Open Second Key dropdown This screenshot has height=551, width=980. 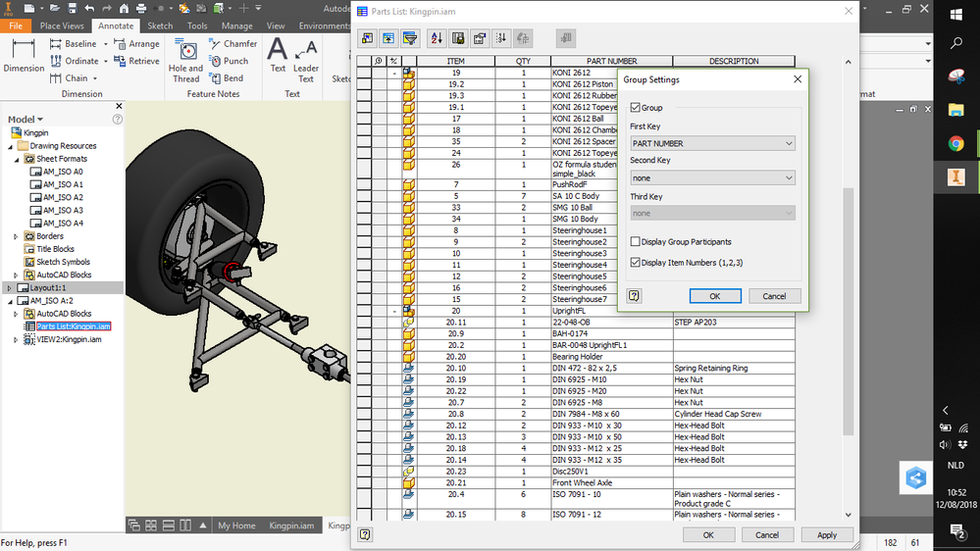(x=712, y=178)
